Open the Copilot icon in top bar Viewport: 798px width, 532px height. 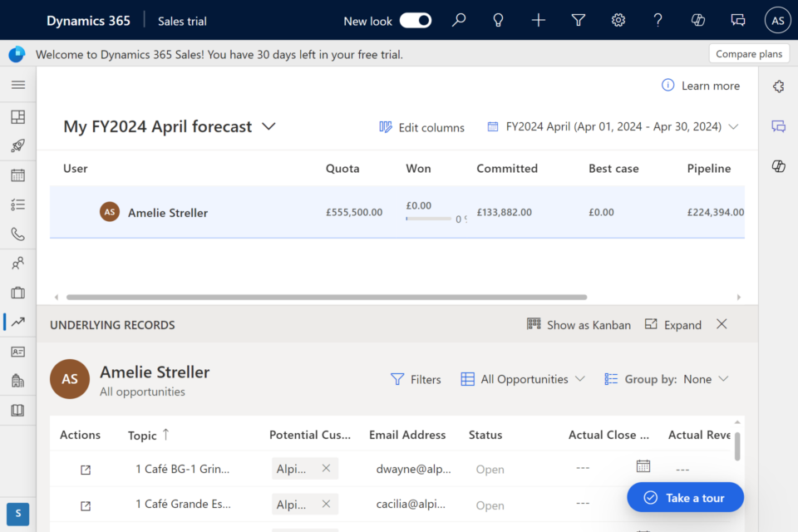pyautogui.click(x=698, y=21)
